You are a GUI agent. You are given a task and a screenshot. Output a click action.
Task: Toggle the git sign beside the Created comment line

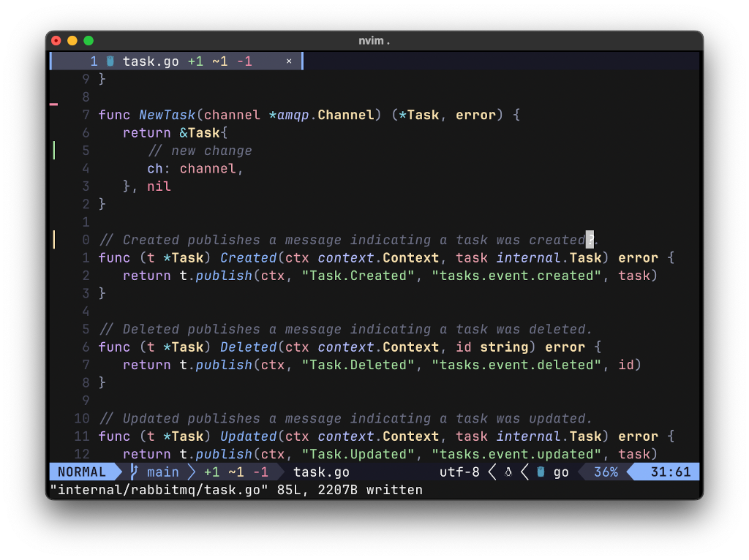coord(54,239)
